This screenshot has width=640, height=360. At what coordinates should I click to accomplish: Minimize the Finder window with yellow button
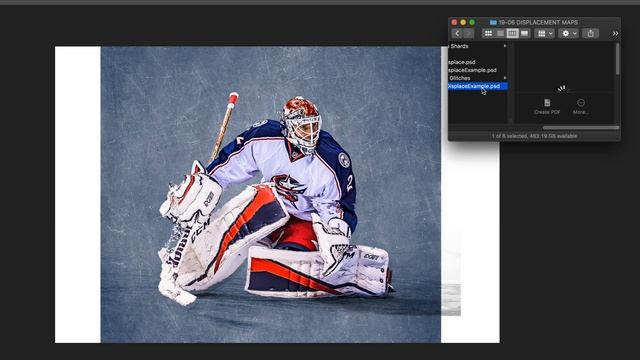(463, 22)
